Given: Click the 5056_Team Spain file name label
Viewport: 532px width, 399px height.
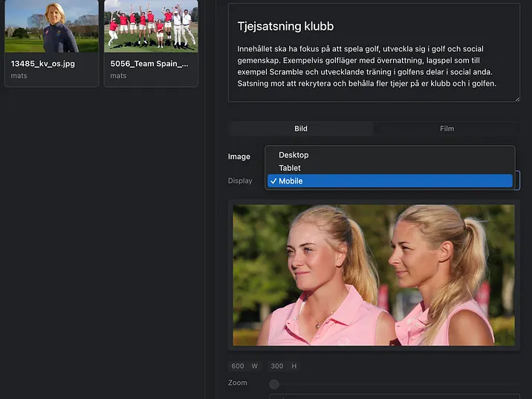Looking at the screenshot, I should point(144,64).
